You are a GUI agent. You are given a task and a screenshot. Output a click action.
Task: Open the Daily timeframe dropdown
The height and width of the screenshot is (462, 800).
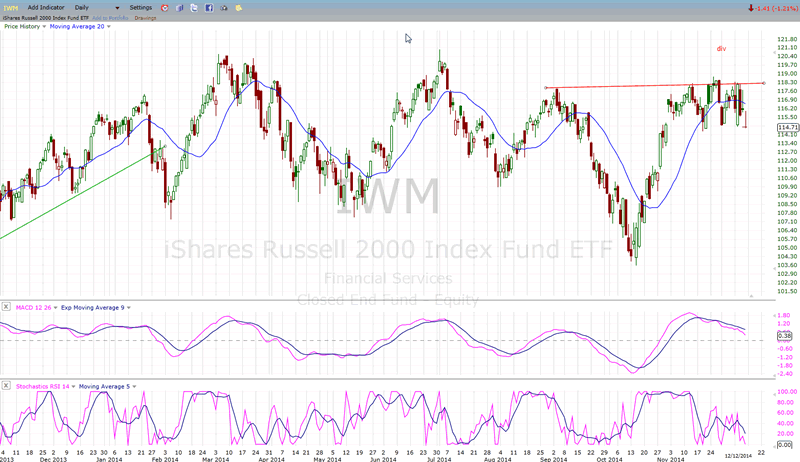(x=96, y=8)
